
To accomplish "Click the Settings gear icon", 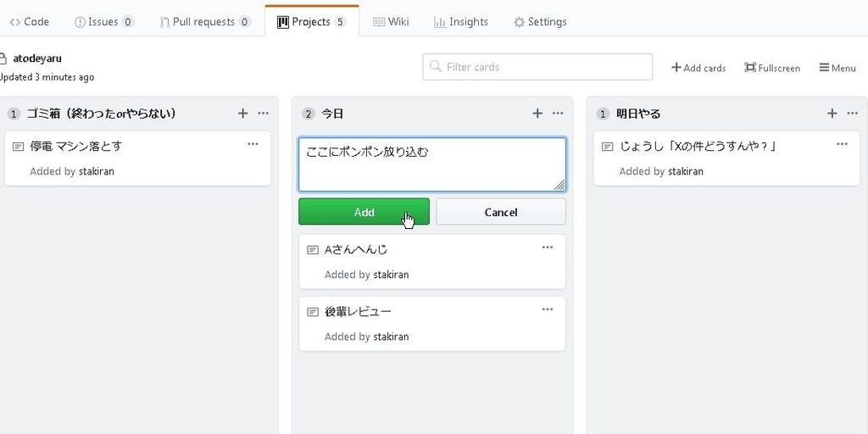I will (x=519, y=22).
